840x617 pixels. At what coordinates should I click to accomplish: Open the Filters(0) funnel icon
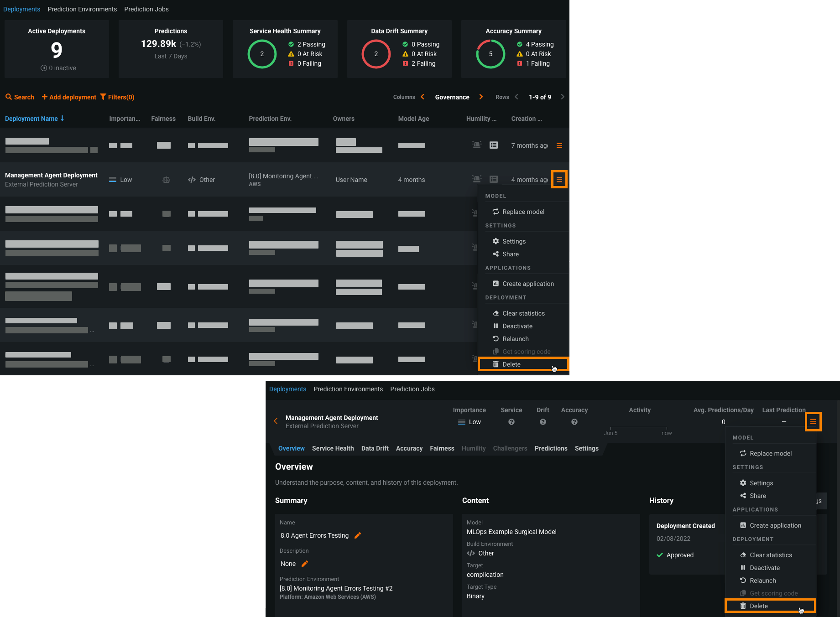coord(103,97)
